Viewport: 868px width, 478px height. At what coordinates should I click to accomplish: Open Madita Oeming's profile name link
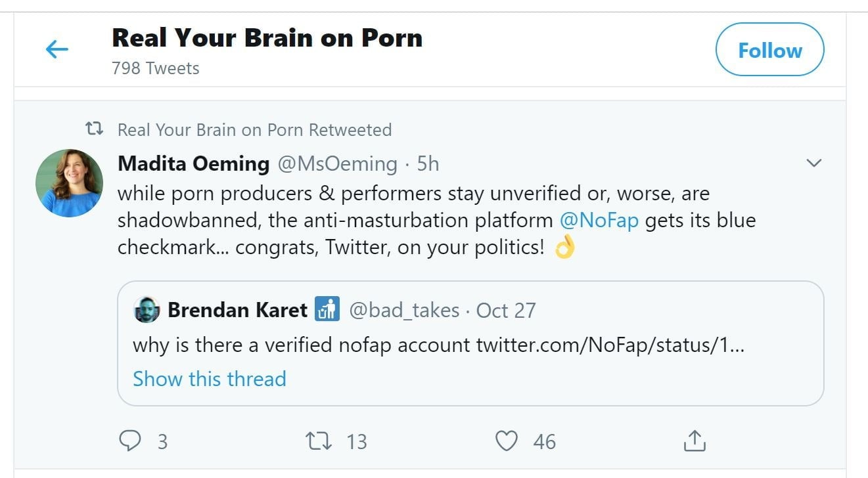click(193, 163)
